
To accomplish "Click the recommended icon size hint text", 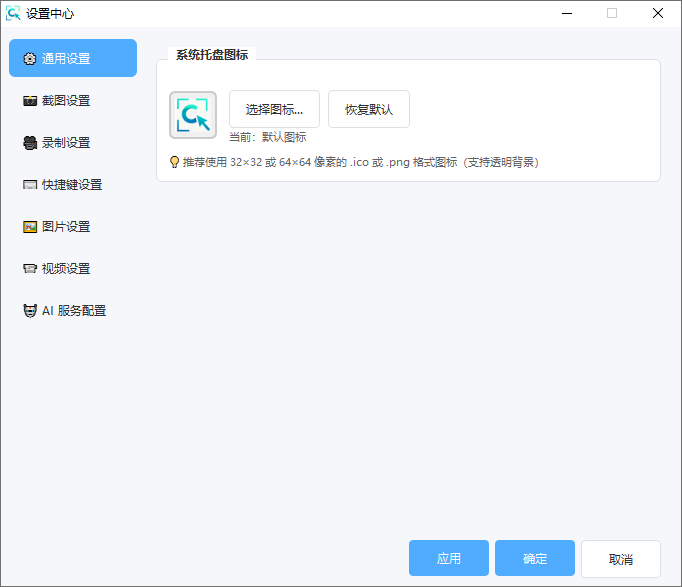I will pos(361,162).
